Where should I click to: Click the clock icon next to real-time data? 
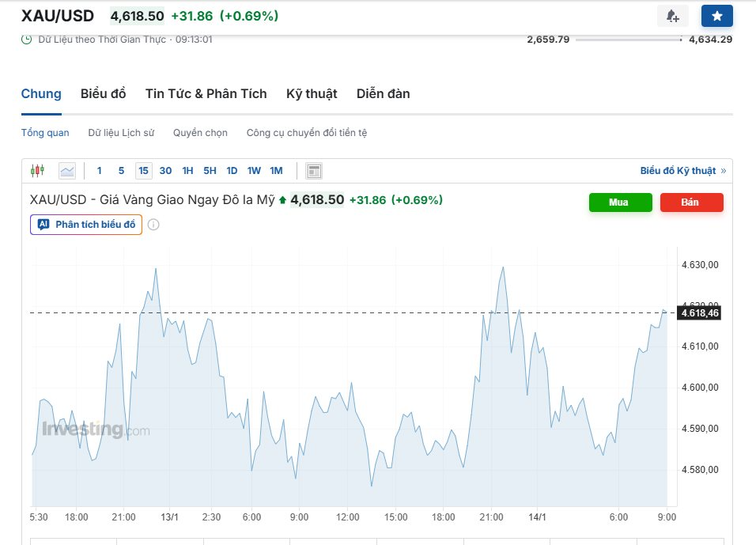pos(27,39)
